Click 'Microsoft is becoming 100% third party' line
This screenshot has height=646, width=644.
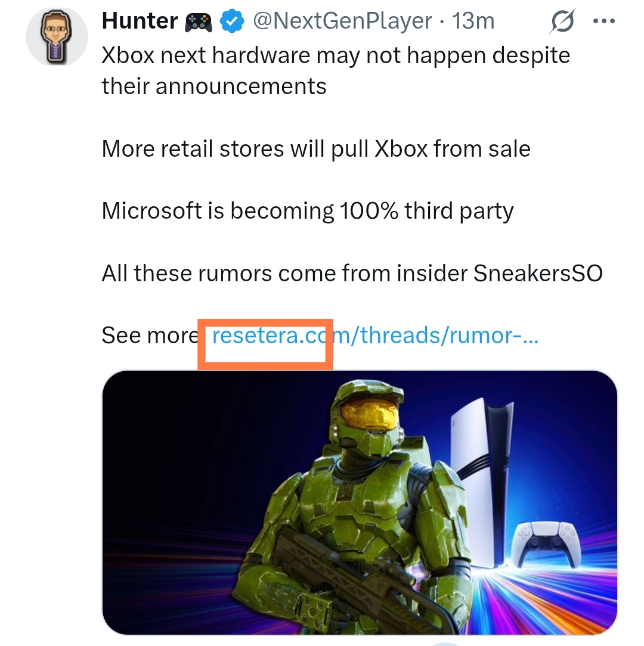(x=308, y=210)
